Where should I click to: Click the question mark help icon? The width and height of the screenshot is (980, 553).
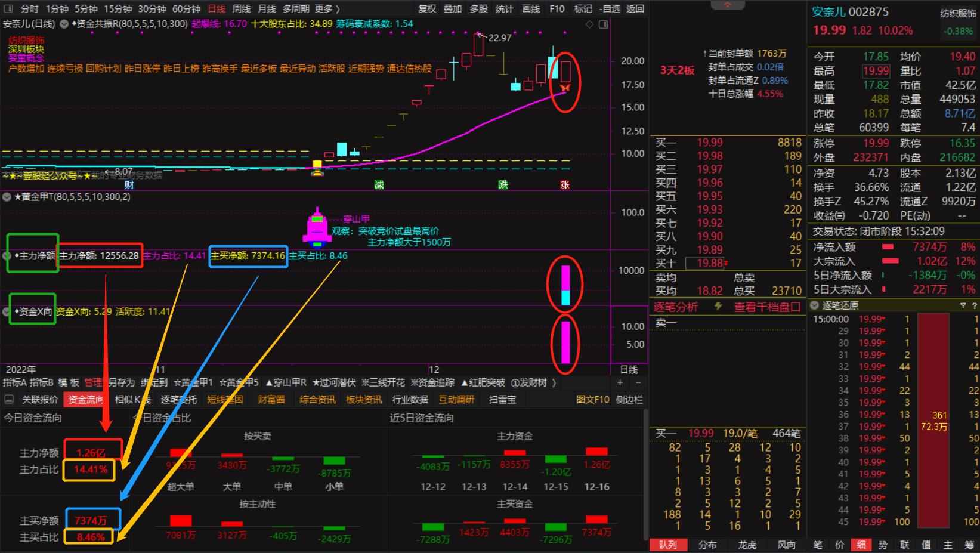[974, 305]
